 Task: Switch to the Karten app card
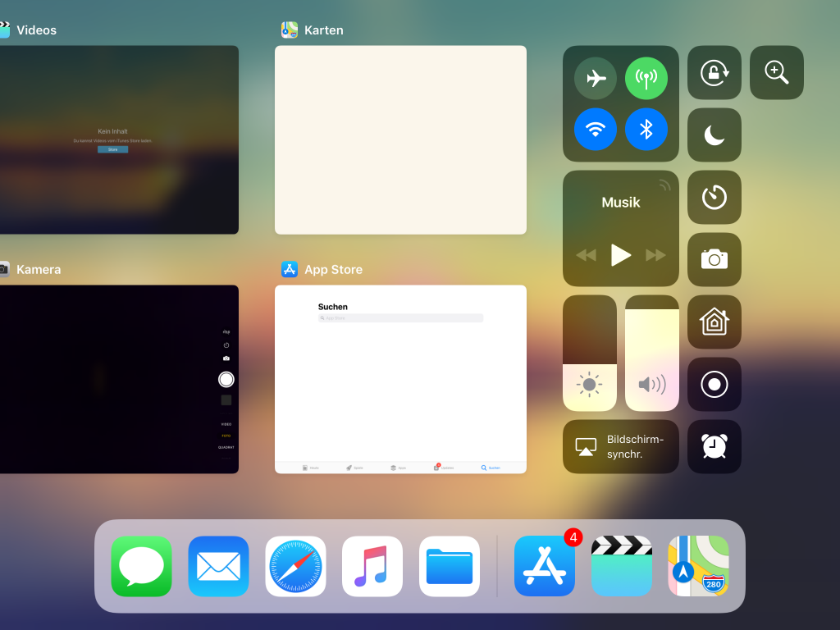tap(400, 139)
